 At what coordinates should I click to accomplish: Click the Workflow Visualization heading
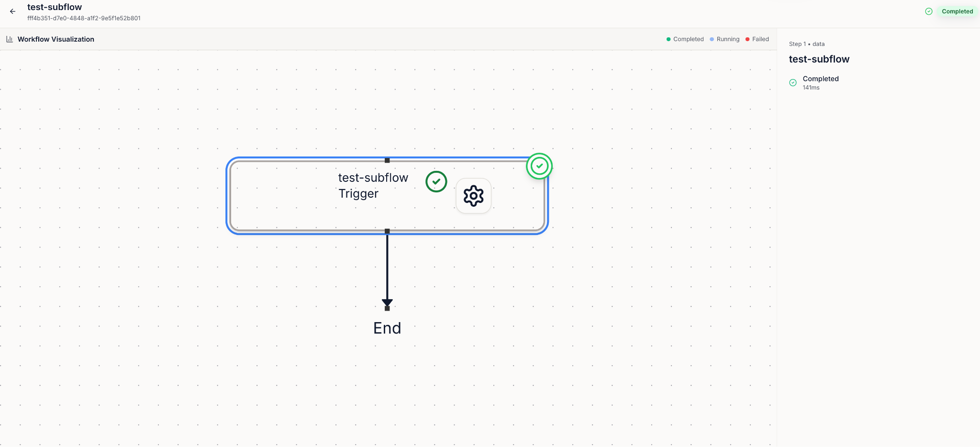click(56, 39)
